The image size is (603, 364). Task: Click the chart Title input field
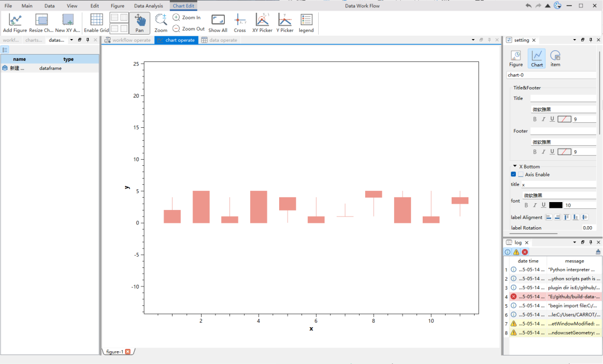[x=563, y=98]
